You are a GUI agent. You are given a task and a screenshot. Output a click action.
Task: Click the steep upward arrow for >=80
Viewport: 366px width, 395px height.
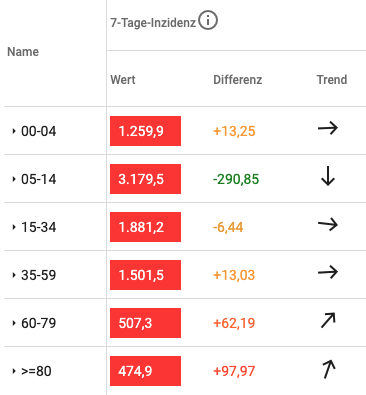click(329, 369)
